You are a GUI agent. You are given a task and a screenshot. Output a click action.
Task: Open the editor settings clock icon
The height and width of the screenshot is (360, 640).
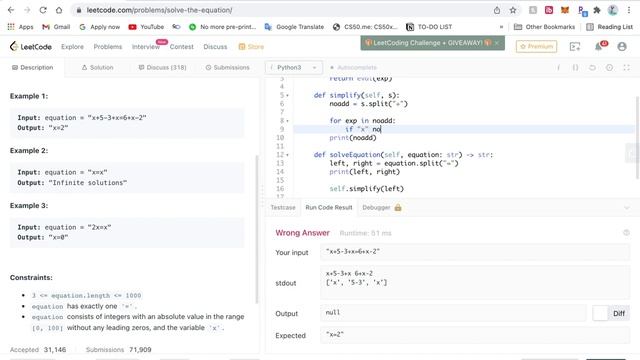pyautogui.click(x=609, y=67)
